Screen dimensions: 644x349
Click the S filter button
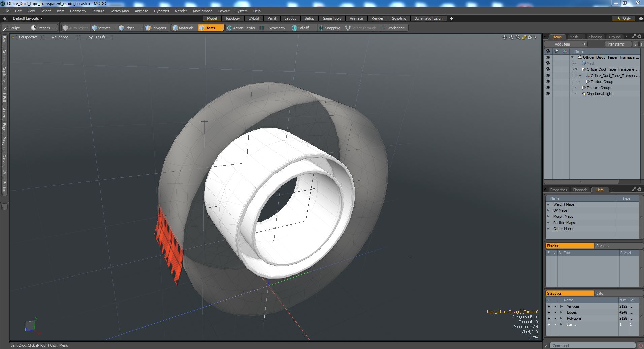(x=635, y=44)
